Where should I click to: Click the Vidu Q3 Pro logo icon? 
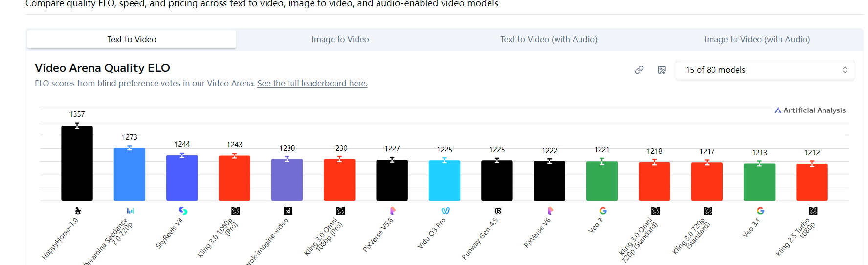click(x=445, y=211)
